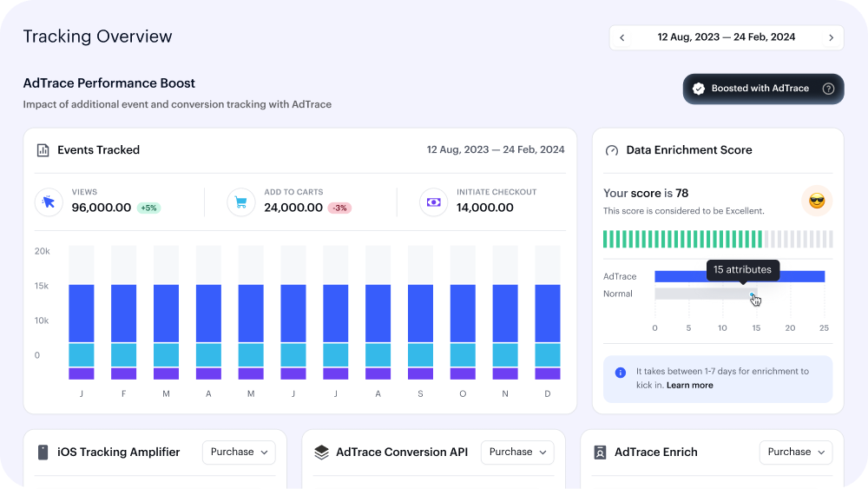Click the Initiate Checkout cash icon
The height and width of the screenshot is (489, 868).
433,202
